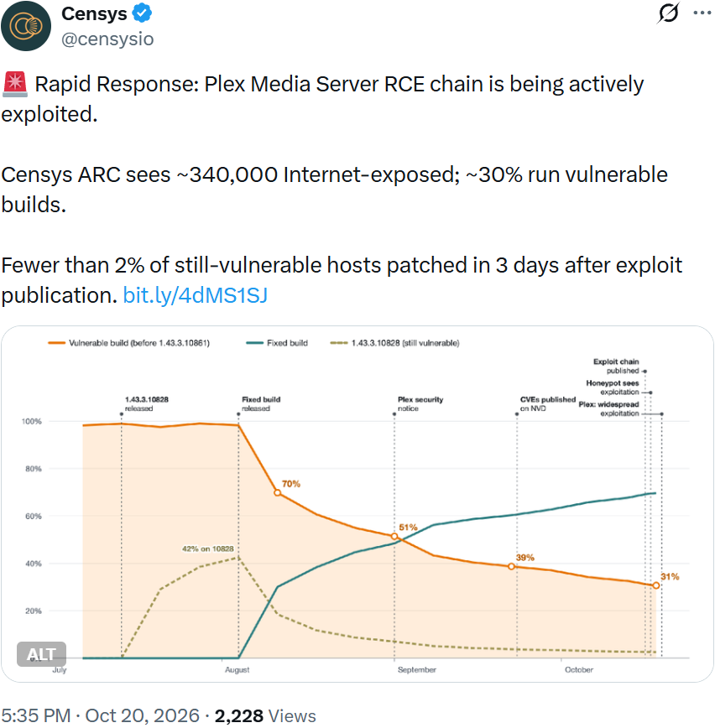
Task: Open the @censysio handle link
Action: point(107,39)
